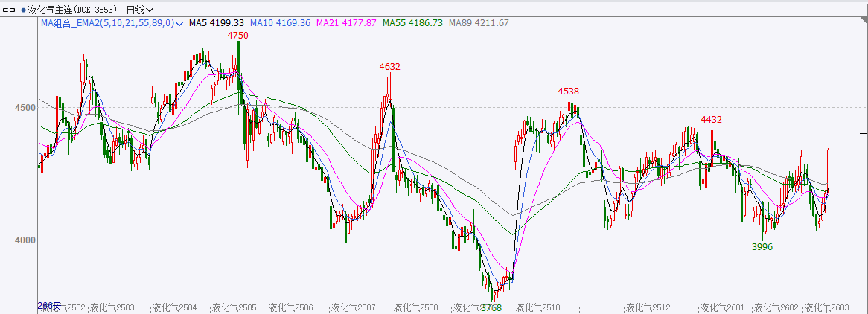Click the blue dot before 液化气主连
The image size is (868, 314).
pyautogui.click(x=23, y=10)
